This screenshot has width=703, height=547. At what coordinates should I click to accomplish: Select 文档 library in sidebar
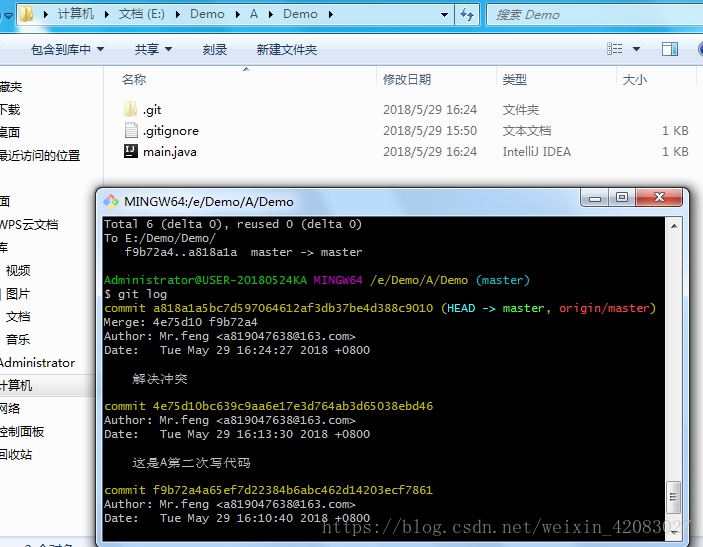[x=18, y=317]
